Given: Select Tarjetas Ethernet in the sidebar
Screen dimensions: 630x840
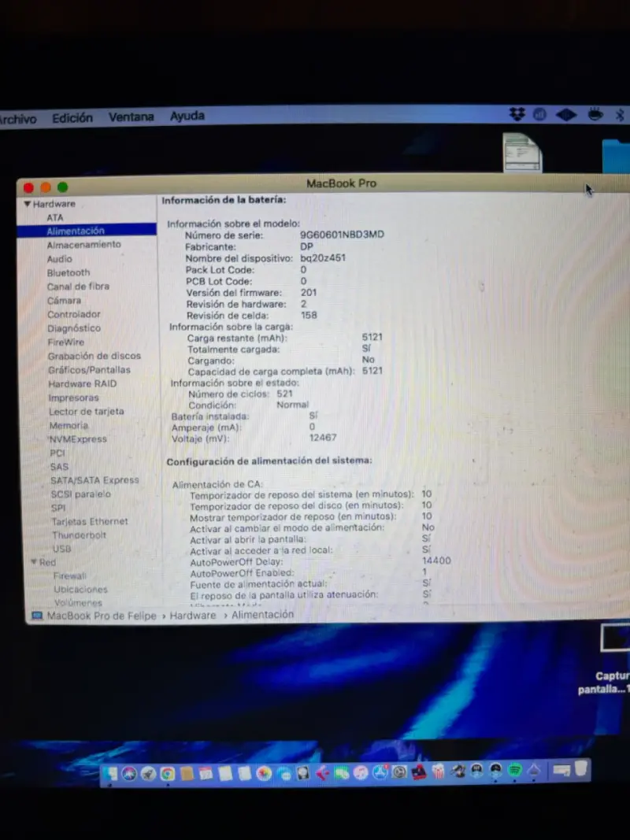Looking at the screenshot, I should 90,521.
